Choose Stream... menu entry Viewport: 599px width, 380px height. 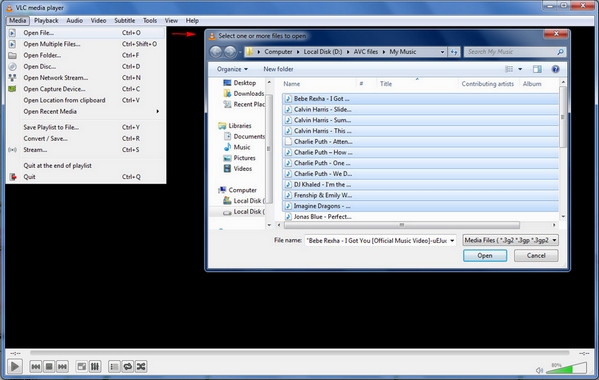pos(86,150)
